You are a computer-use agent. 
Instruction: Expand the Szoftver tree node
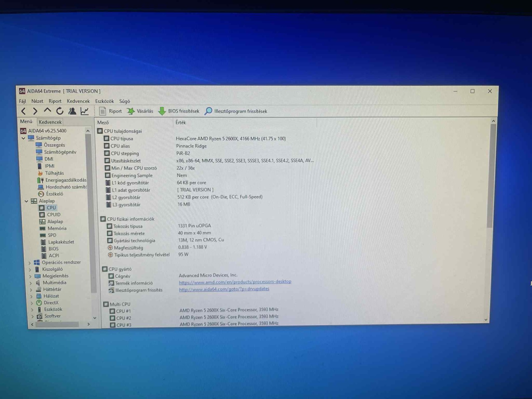point(32,316)
